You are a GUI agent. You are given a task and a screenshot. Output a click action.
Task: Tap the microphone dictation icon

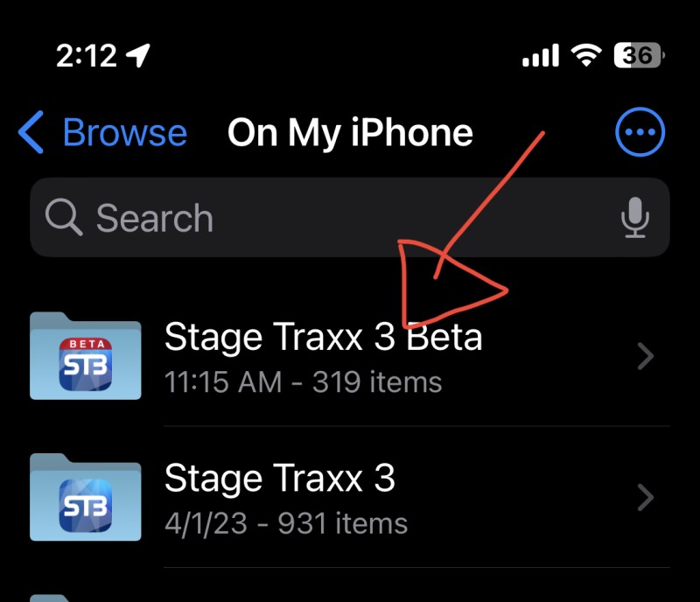pos(635,218)
